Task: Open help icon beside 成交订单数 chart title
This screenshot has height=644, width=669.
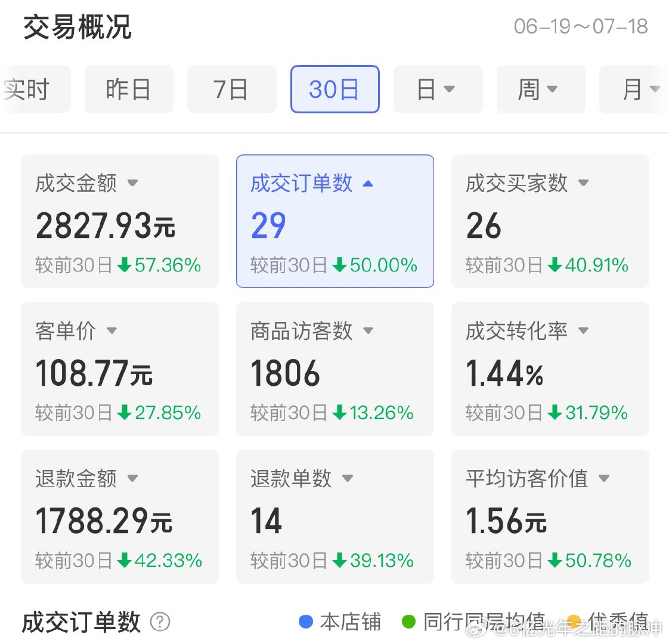Action: coord(160,622)
